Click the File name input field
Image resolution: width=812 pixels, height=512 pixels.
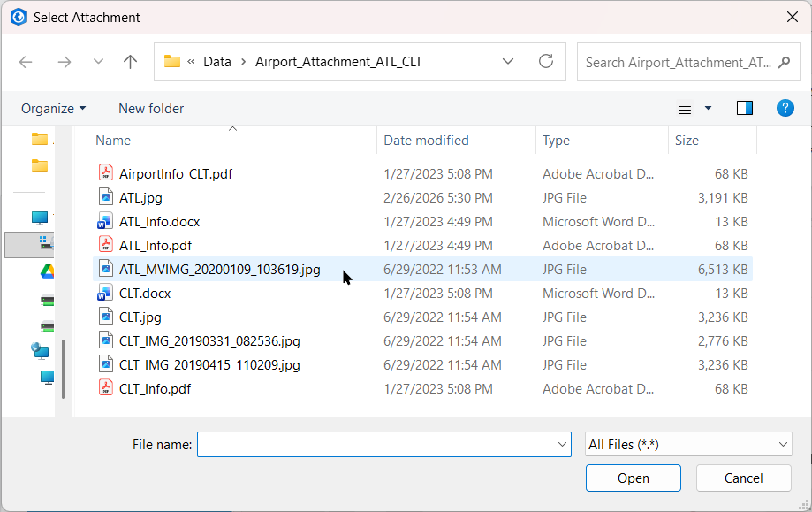[x=383, y=444]
